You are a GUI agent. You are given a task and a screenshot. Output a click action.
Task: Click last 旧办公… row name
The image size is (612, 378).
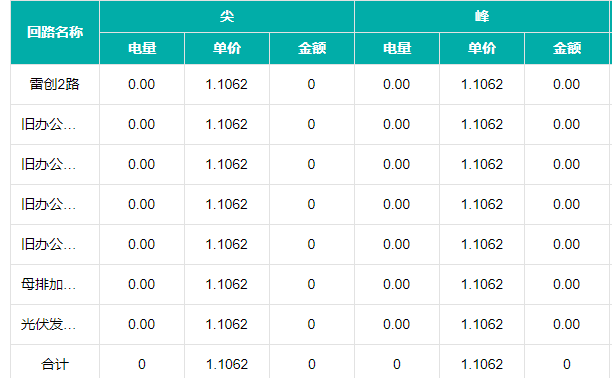click(x=48, y=244)
